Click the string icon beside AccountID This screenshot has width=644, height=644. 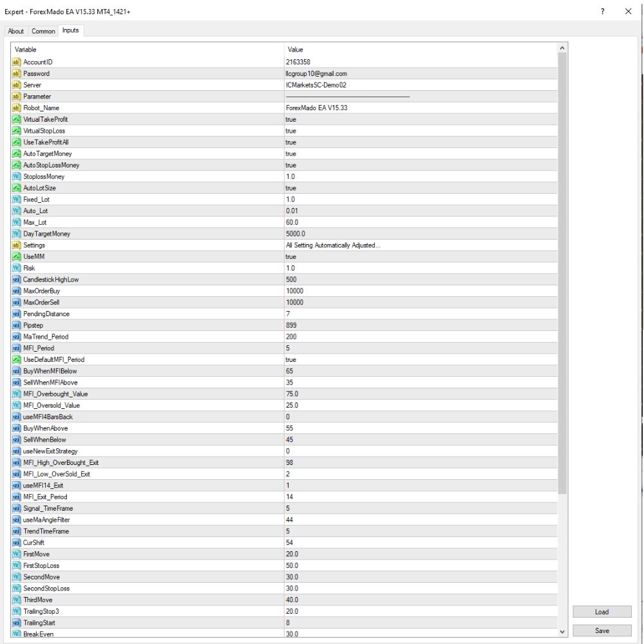pyautogui.click(x=17, y=62)
